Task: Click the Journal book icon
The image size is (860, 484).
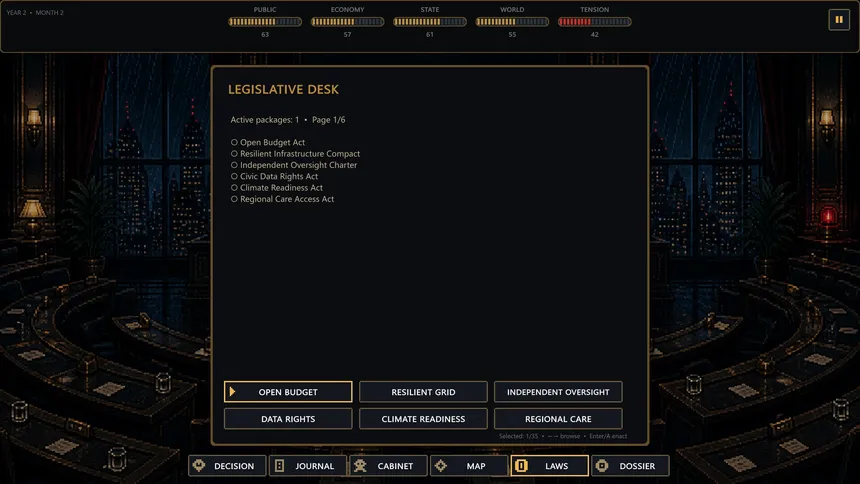Action: 280,465
